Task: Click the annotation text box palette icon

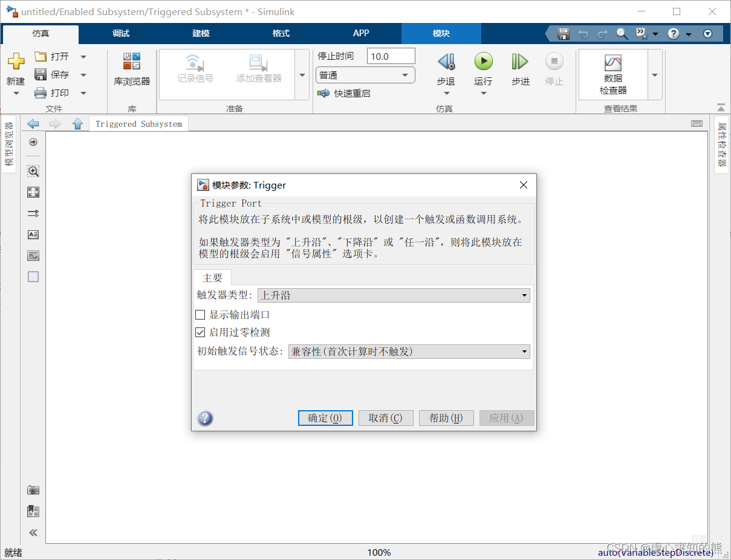Action: click(x=33, y=234)
